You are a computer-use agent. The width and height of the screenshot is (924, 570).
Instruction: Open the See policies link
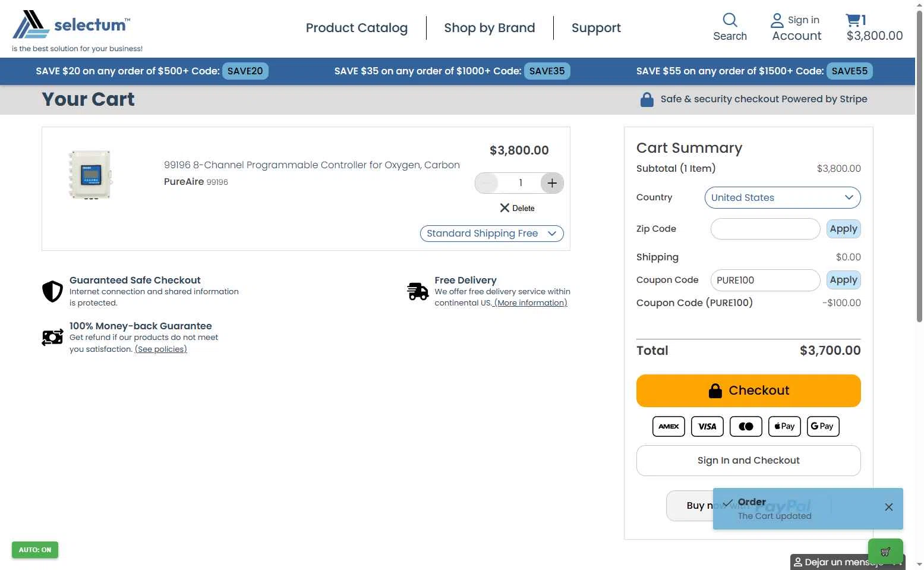[161, 349]
